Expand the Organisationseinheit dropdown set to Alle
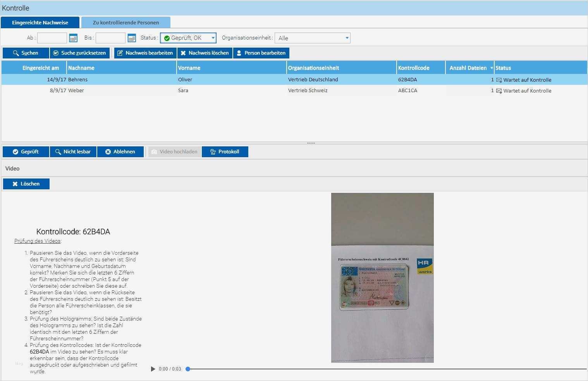The height and width of the screenshot is (381, 588). point(313,38)
